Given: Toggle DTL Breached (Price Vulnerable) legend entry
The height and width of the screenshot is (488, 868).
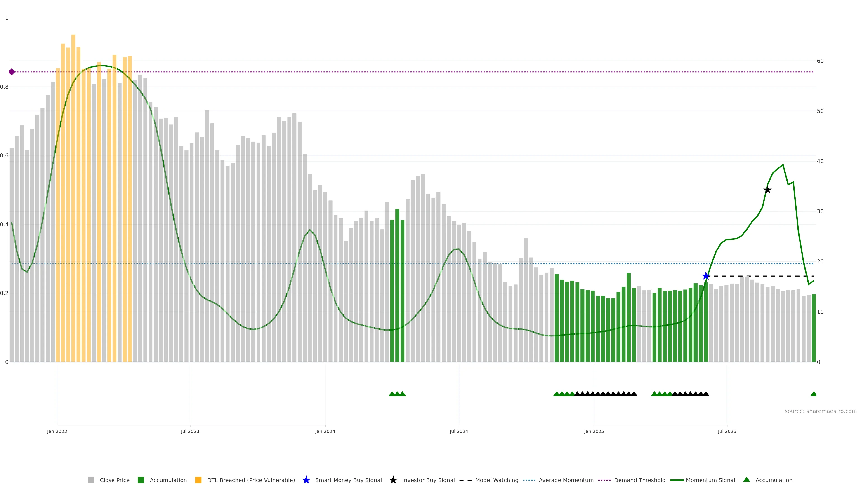Looking at the screenshot, I should click(251, 480).
